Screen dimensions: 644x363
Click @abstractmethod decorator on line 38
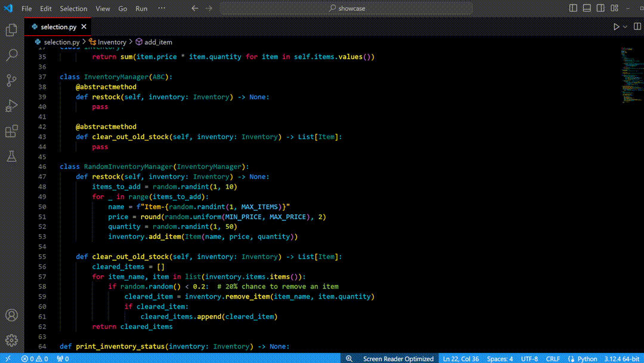(x=106, y=87)
